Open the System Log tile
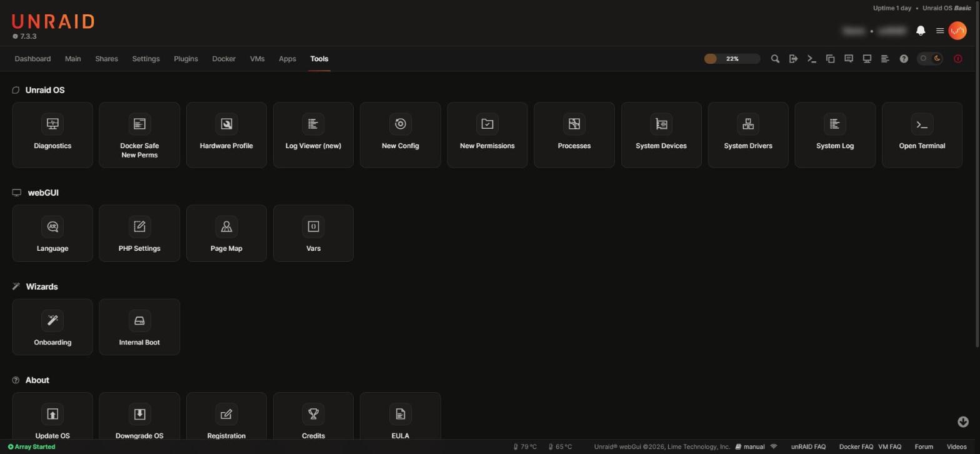 coord(835,135)
